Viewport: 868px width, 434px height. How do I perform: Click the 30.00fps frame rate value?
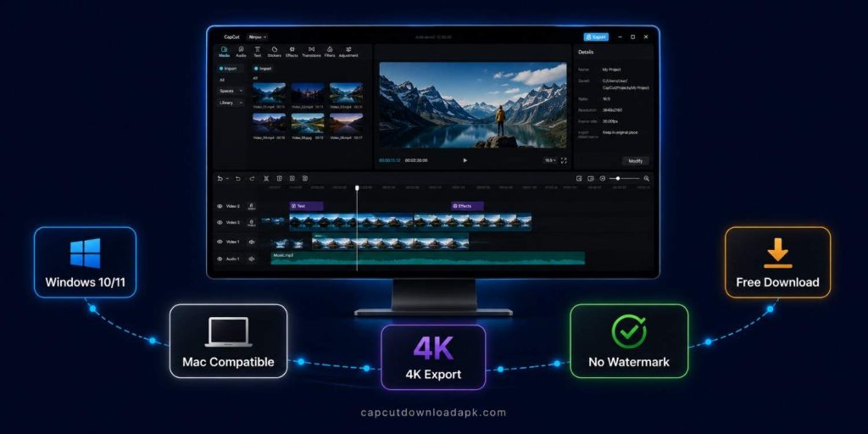coord(611,122)
